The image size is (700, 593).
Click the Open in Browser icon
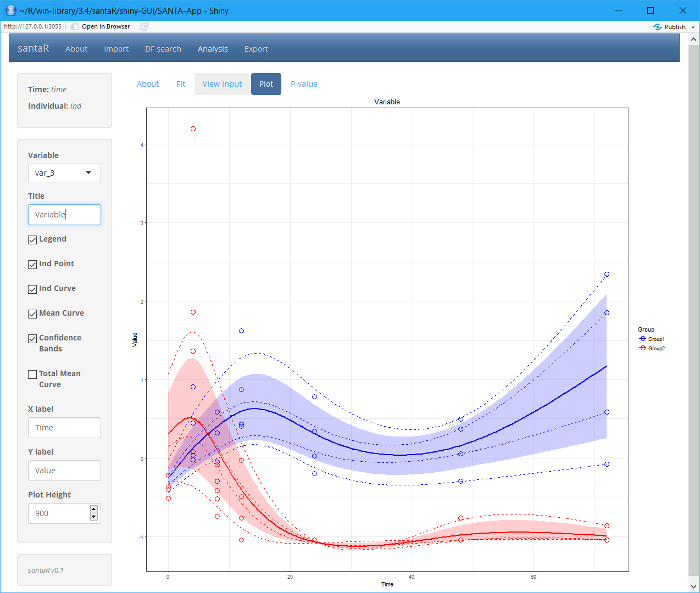(x=75, y=26)
